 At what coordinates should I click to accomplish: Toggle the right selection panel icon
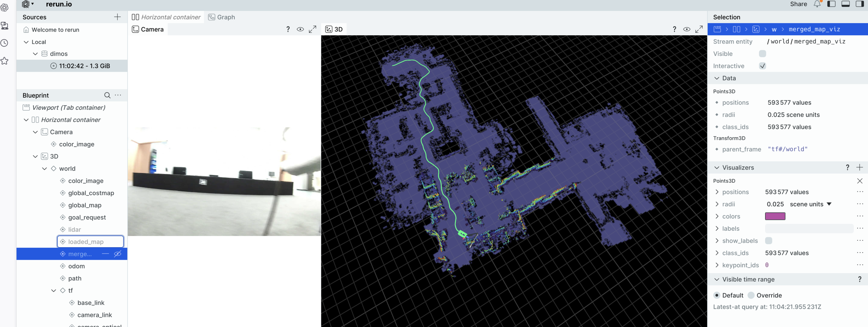click(859, 4)
